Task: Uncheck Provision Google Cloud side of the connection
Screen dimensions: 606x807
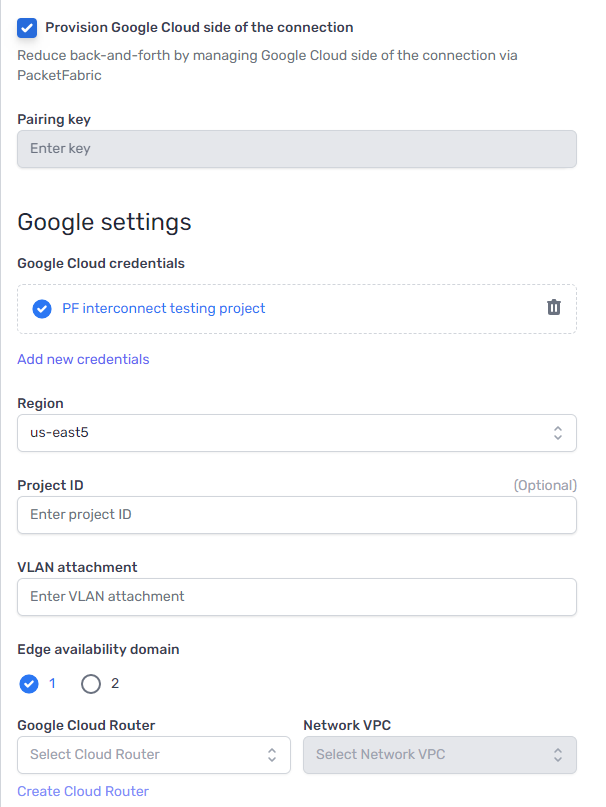Action: coord(26,27)
